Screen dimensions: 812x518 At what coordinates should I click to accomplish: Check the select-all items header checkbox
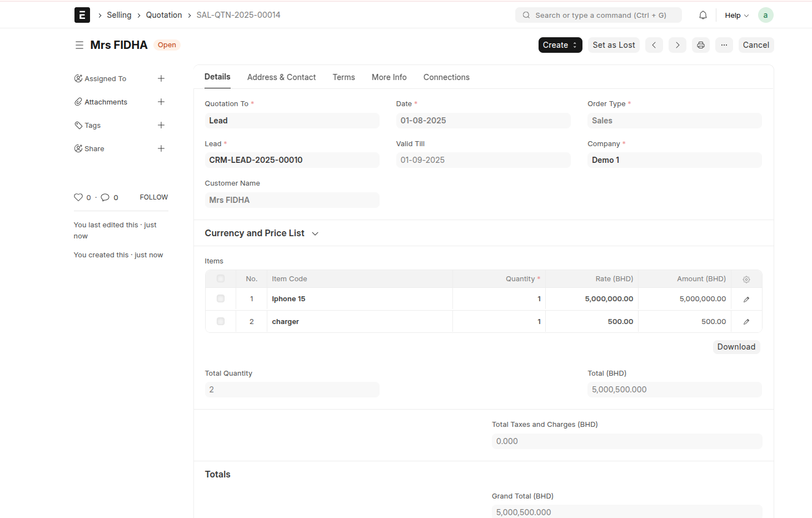click(221, 278)
